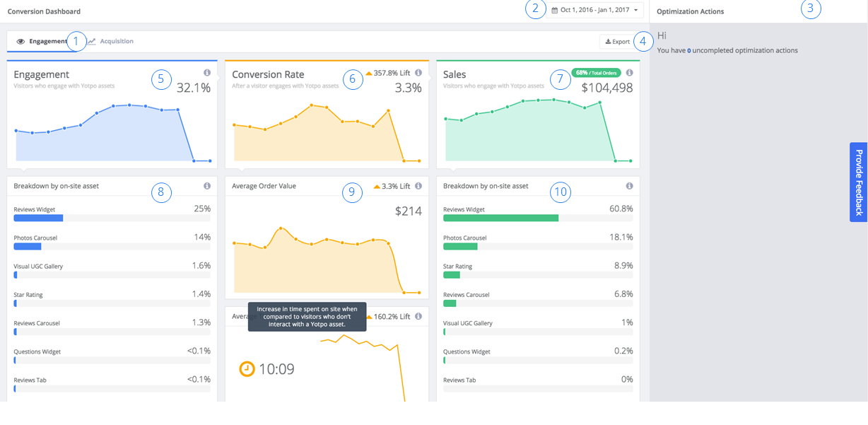Click info icon on green asset breakdown card
The image size is (868, 425).
click(x=630, y=186)
